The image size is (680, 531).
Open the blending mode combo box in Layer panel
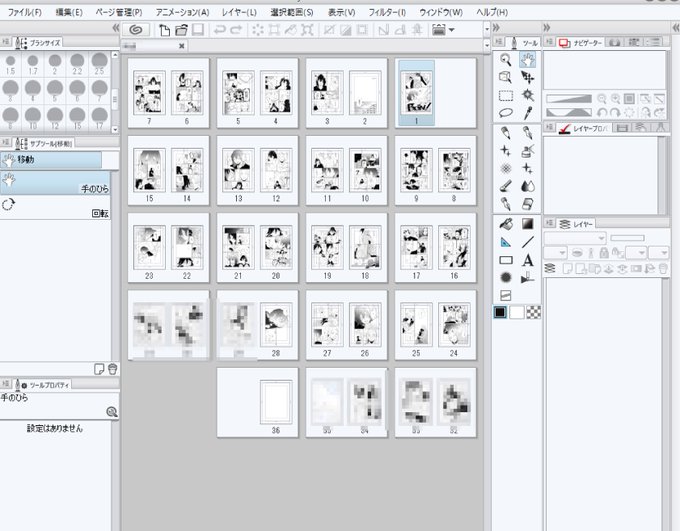575,238
